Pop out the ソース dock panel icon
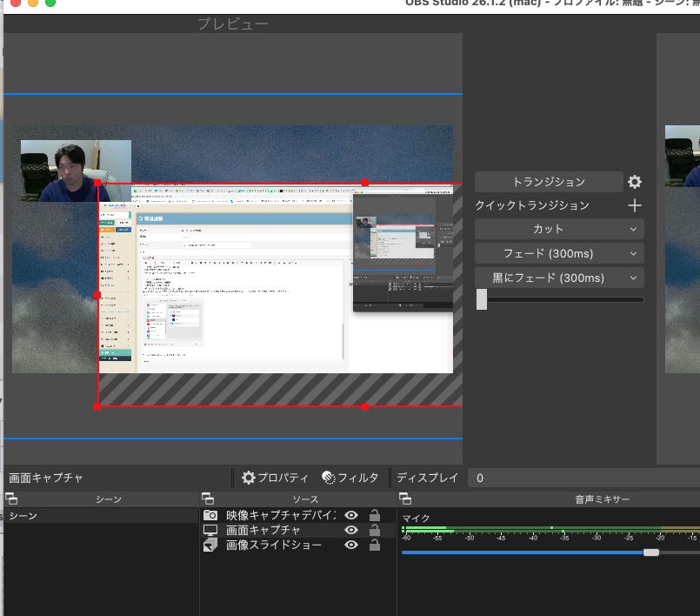700x616 pixels. [x=208, y=499]
